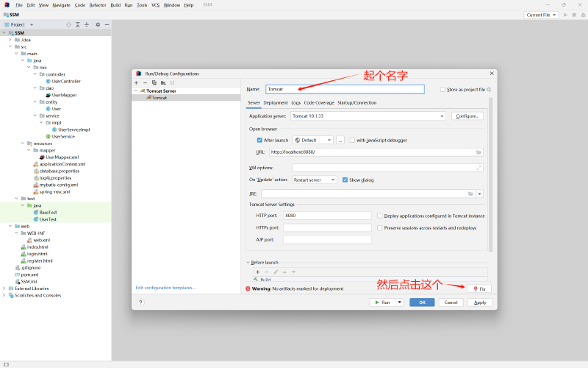
Task: Open Application server Tomcat 10.1.33 dropdown
Action: 368,116
